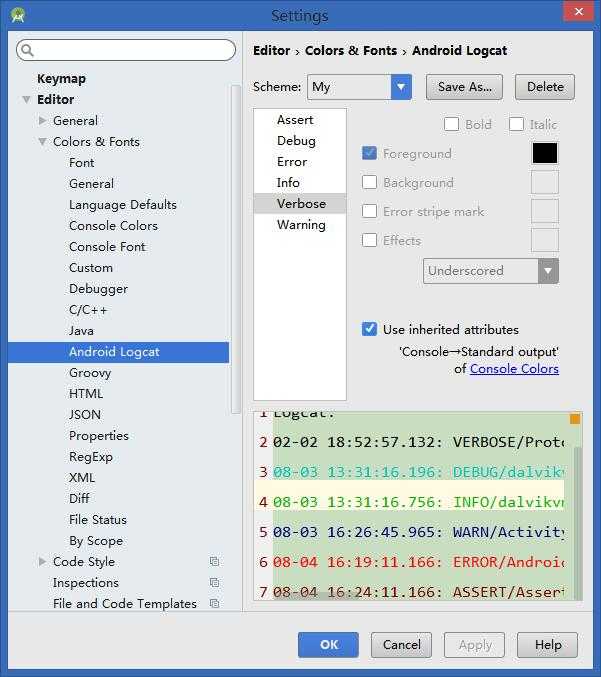
Task: Select RegExp color settings
Action: pyautogui.click(x=91, y=457)
